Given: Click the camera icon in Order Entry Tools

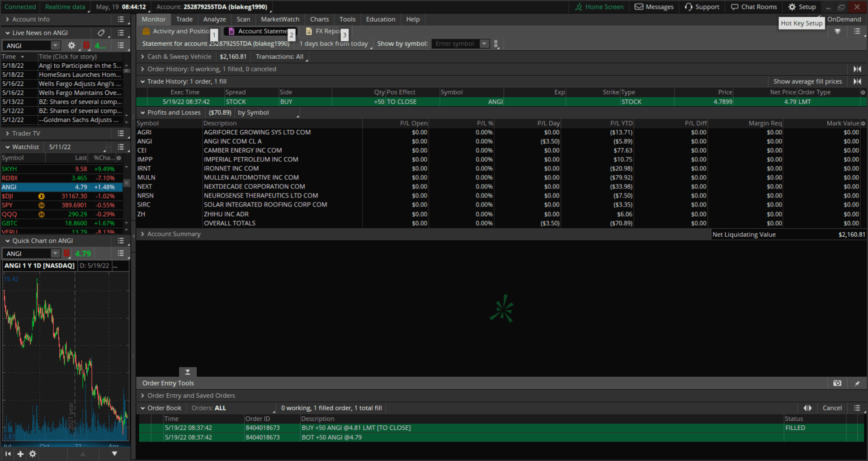Looking at the screenshot, I should tap(837, 383).
